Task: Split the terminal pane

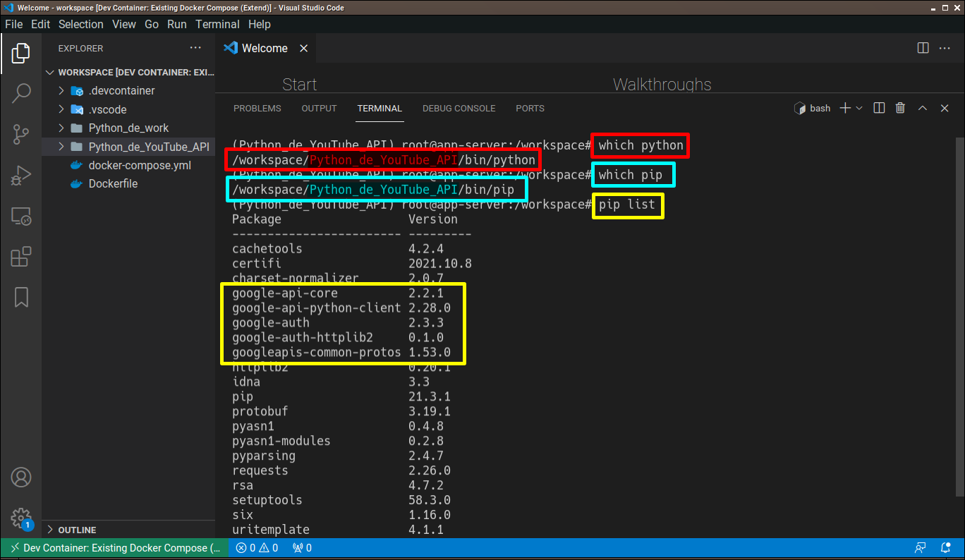Action: tap(879, 108)
